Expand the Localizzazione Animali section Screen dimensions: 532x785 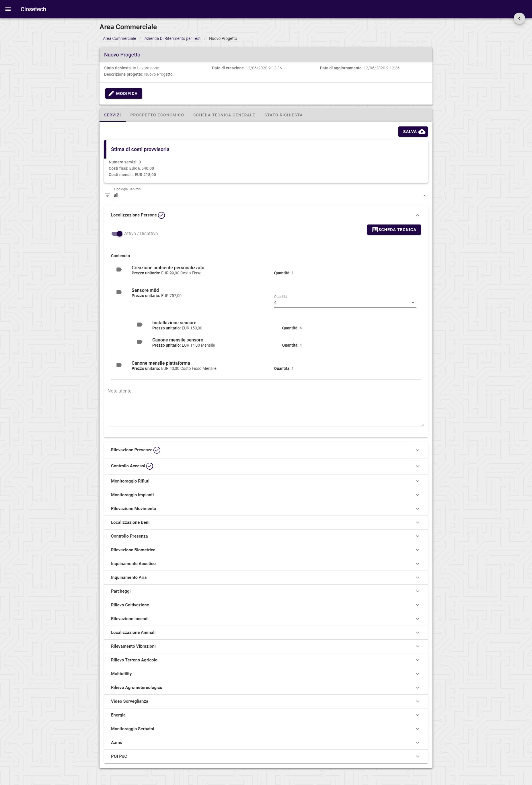(266, 633)
